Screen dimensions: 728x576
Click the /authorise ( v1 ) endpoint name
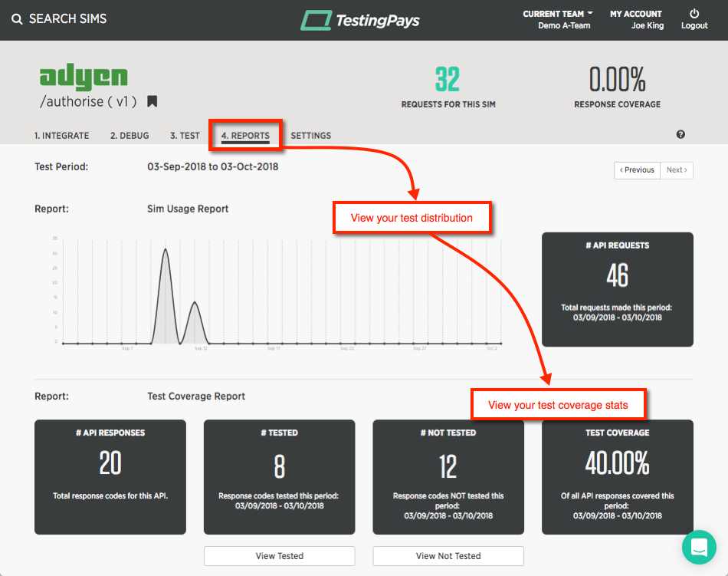coord(88,102)
